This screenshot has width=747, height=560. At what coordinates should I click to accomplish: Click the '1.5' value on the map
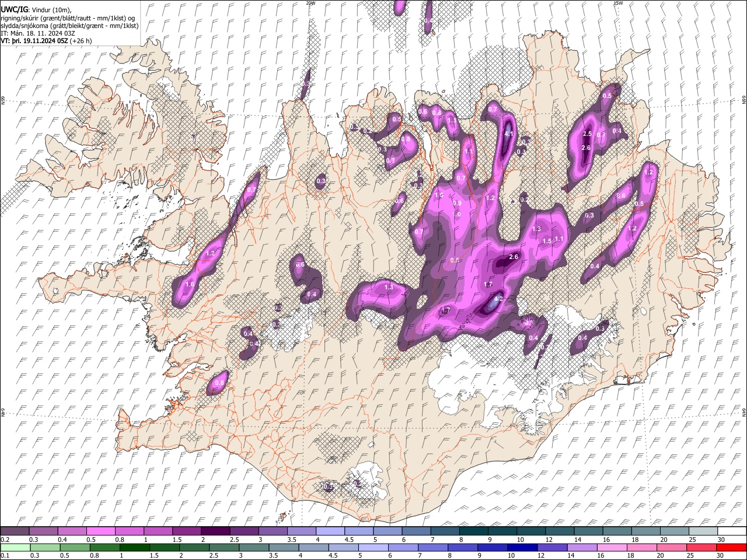pyautogui.click(x=547, y=242)
